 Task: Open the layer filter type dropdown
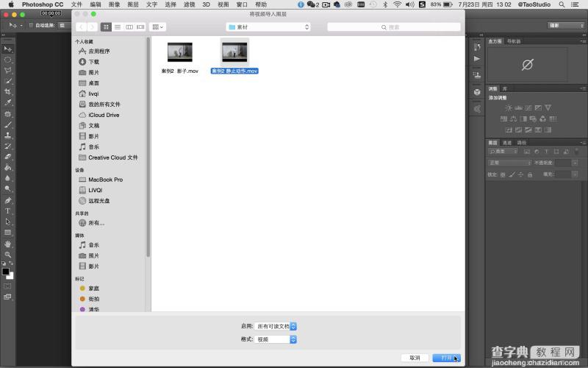pyautogui.click(x=503, y=152)
